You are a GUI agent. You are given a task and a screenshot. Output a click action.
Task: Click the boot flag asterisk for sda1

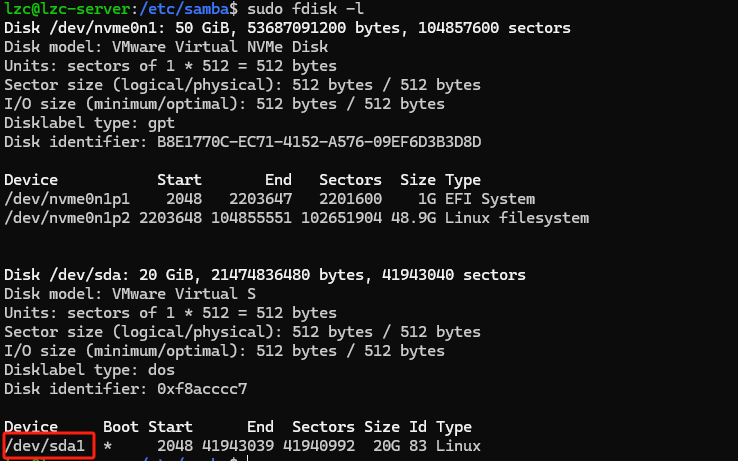108,445
